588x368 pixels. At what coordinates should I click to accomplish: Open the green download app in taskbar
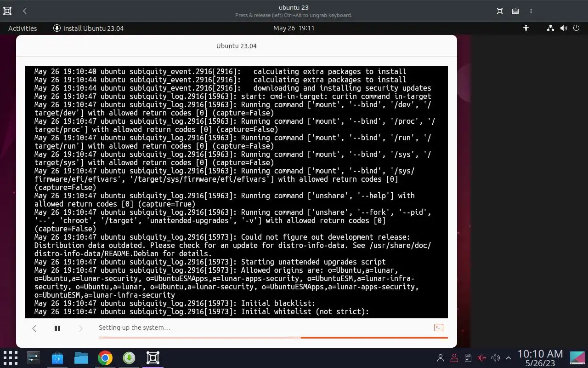(129, 358)
